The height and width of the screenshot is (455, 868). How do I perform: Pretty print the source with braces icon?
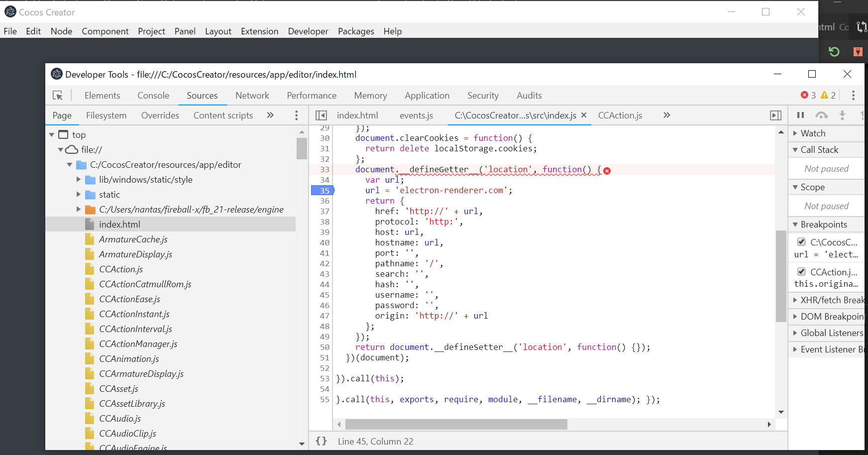pos(322,441)
